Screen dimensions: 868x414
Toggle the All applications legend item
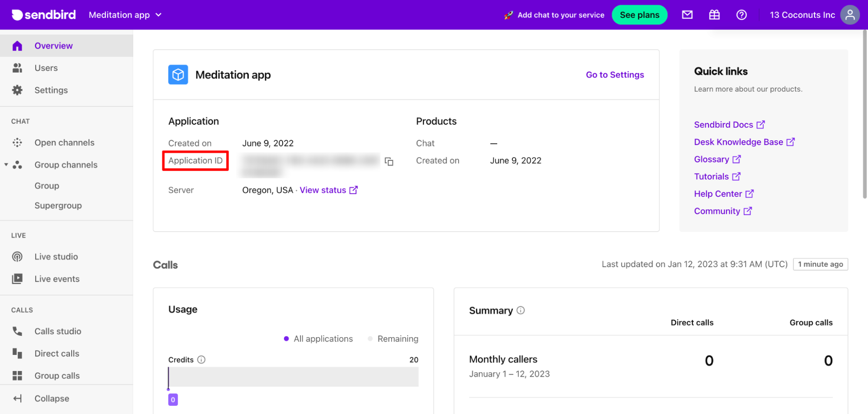pos(318,339)
